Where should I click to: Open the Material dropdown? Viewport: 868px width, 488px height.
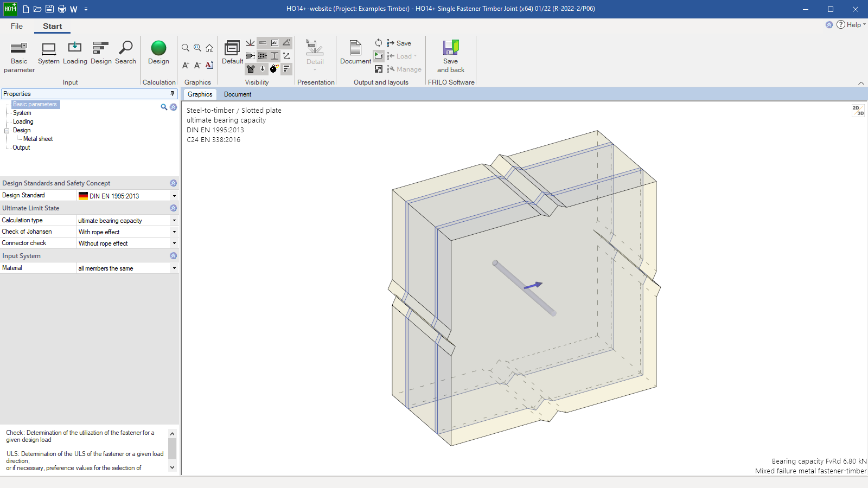click(174, 268)
